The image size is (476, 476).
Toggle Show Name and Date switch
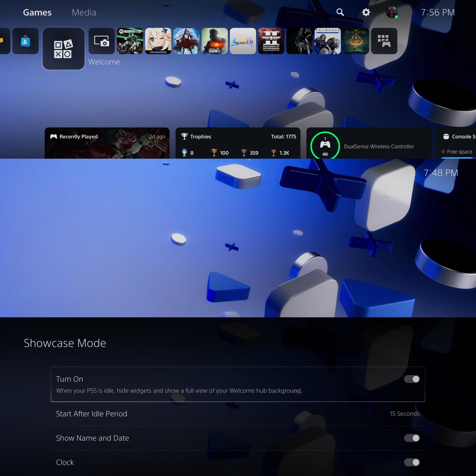(x=412, y=438)
